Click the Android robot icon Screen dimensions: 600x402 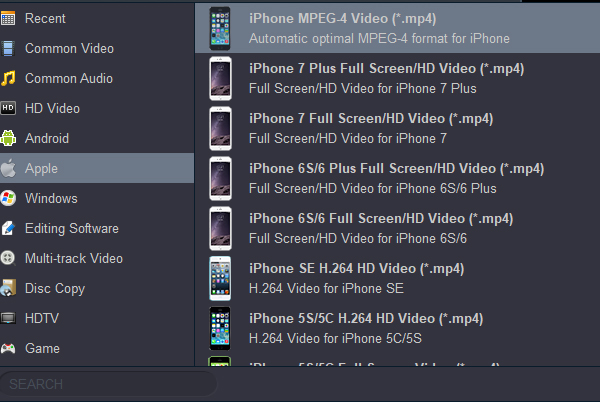9,138
